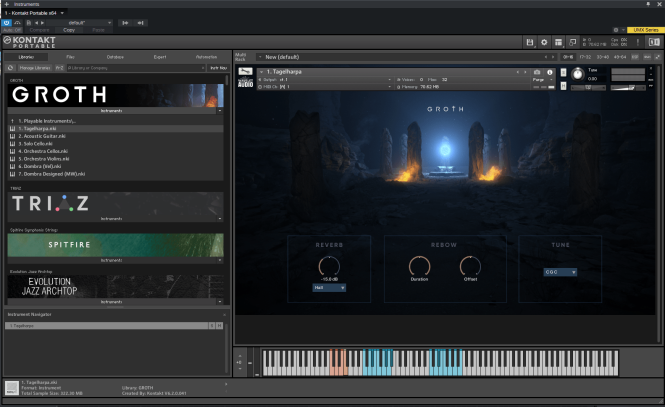The image size is (665, 407).
Task: Select rack page 17-32
Action: pos(585,57)
